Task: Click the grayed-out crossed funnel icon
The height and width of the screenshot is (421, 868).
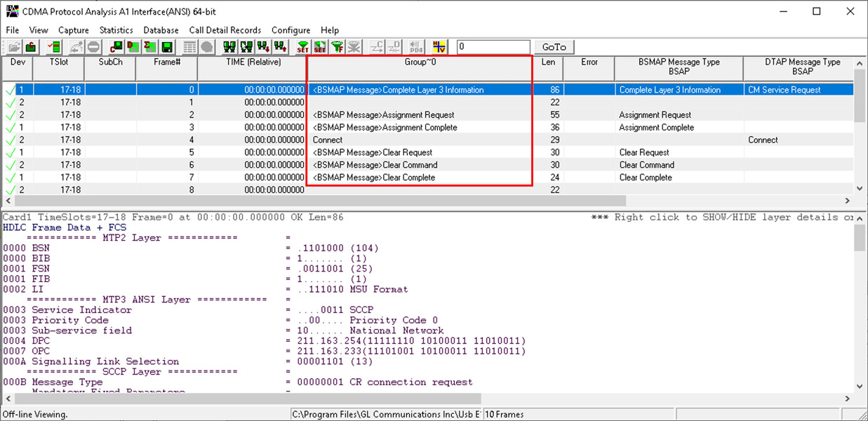Action: coord(353,47)
